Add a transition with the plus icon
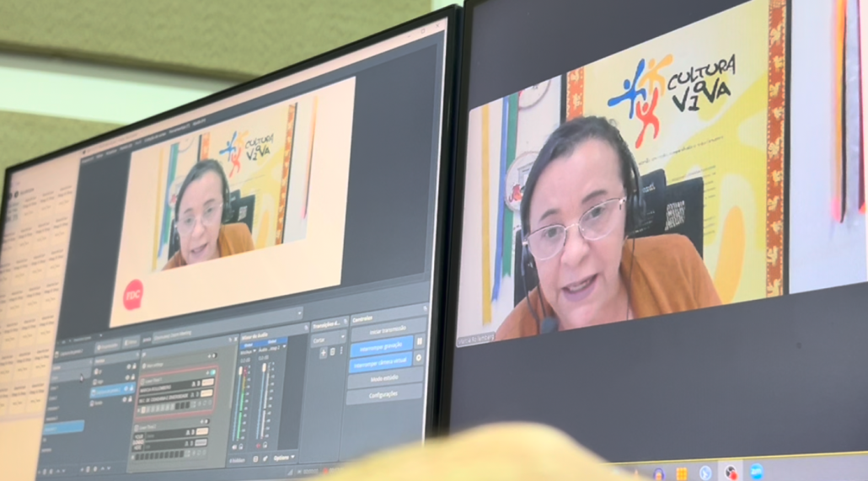Image resolution: width=868 pixels, height=481 pixels. coord(322,352)
